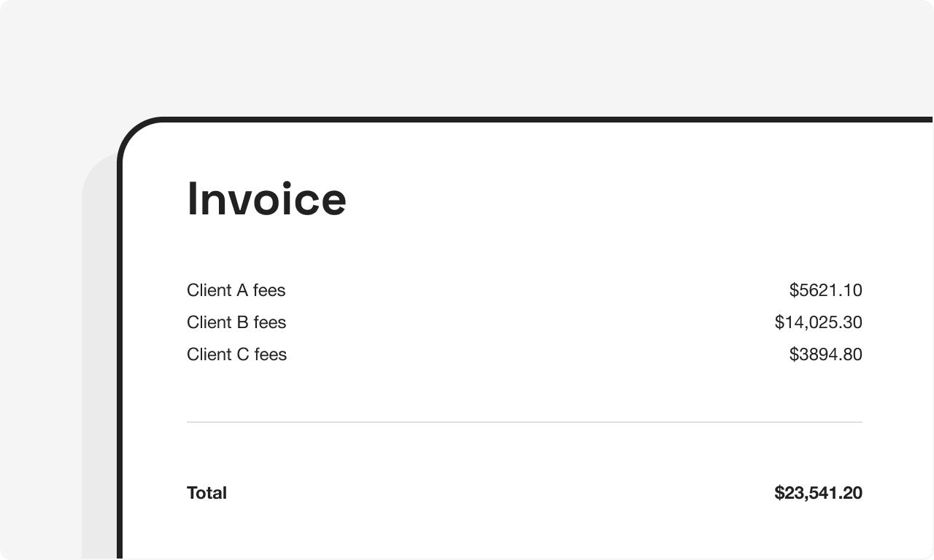Click the dark top border of invoice card

point(525,120)
